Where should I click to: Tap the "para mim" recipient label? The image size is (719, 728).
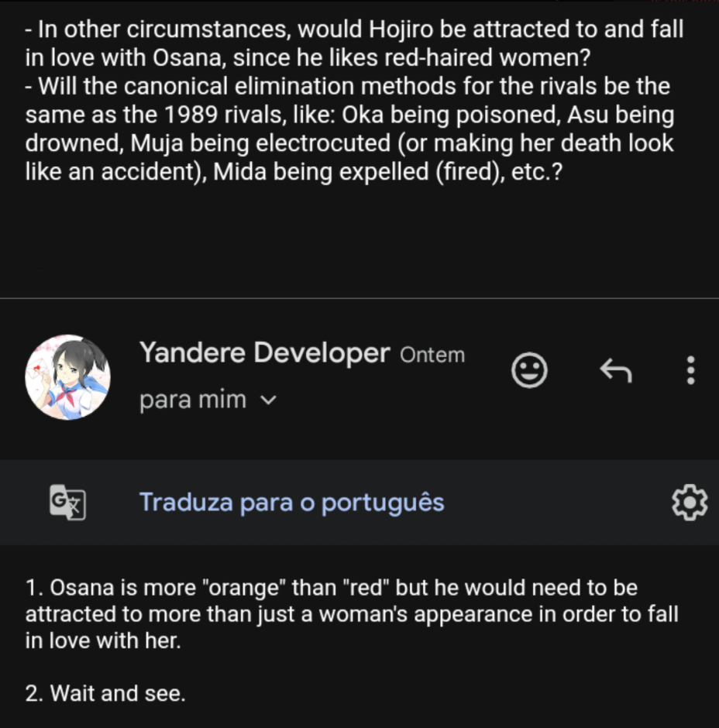pyautogui.click(x=193, y=400)
